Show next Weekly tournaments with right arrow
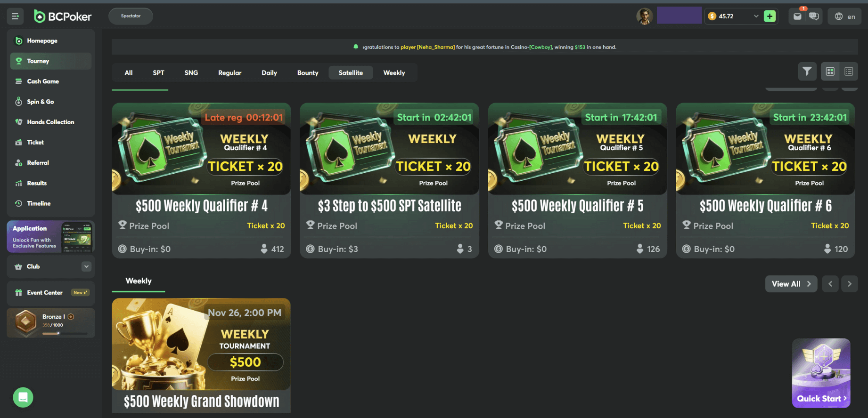 pyautogui.click(x=849, y=284)
